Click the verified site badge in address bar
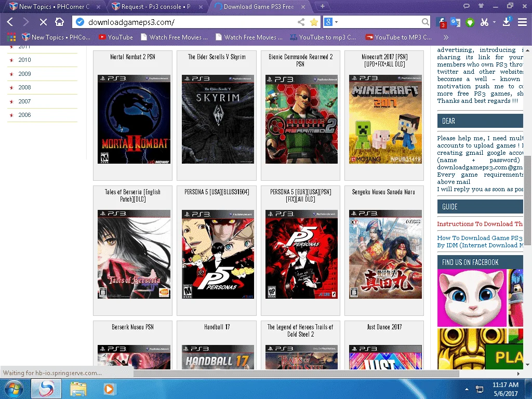Image resolution: width=532 pixels, height=399 pixels. [80, 22]
